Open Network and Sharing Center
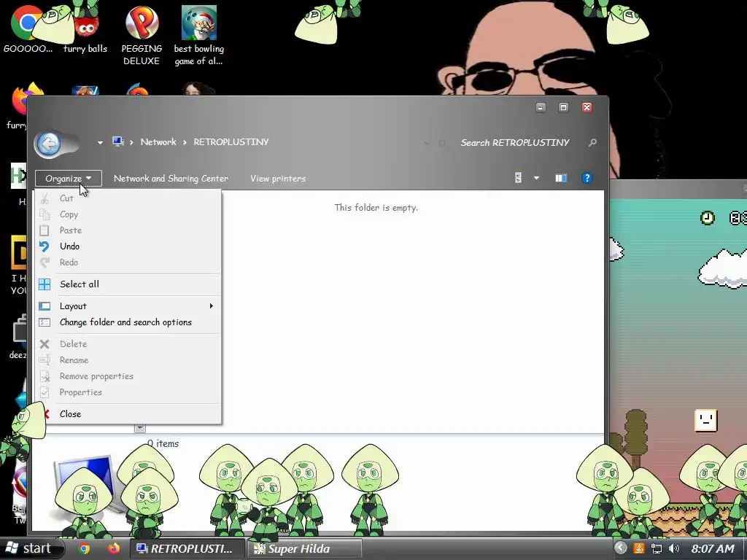 (171, 179)
